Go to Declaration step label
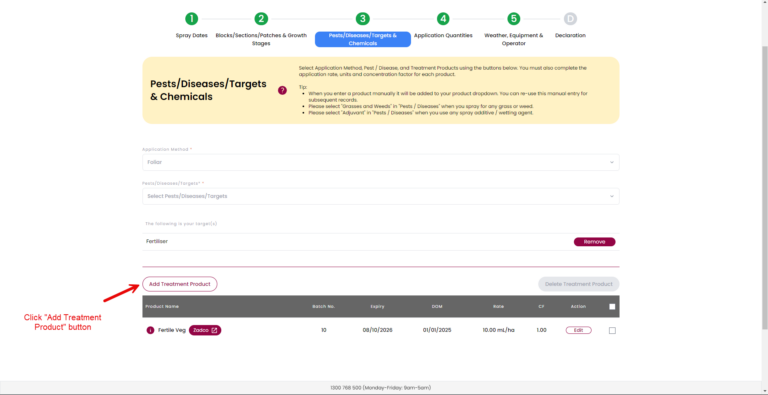768x395 pixels. (x=570, y=35)
